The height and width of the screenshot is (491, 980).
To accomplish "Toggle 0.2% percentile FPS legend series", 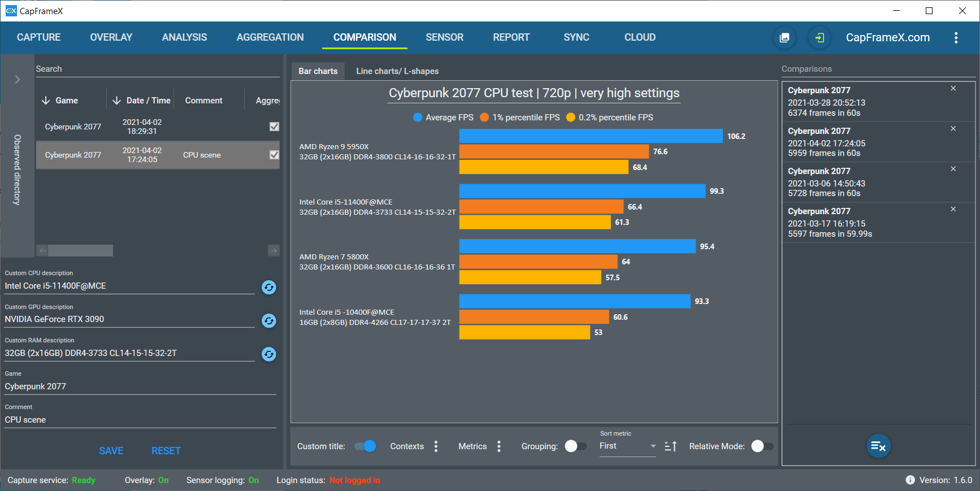I will pos(609,118).
